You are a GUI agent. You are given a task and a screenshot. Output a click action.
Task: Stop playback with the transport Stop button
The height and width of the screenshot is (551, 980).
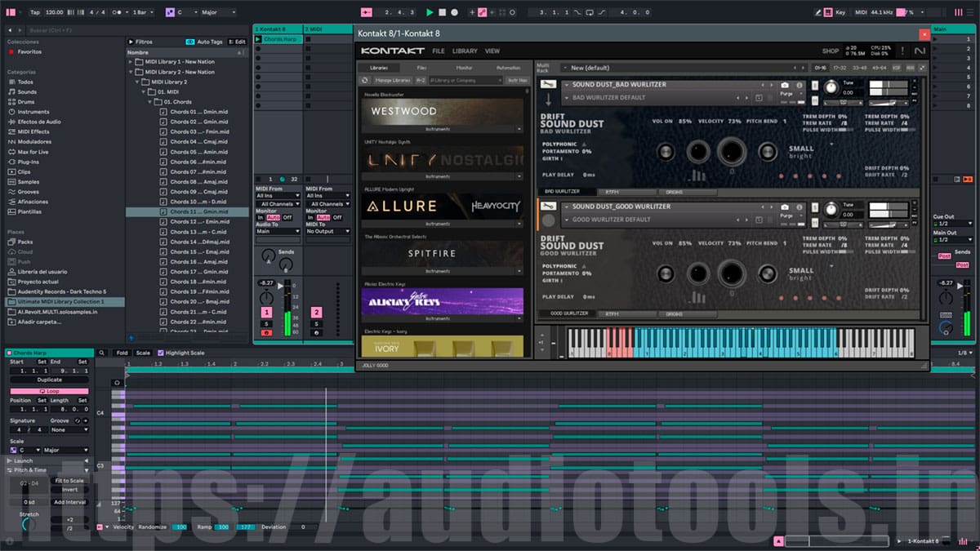[x=442, y=12]
